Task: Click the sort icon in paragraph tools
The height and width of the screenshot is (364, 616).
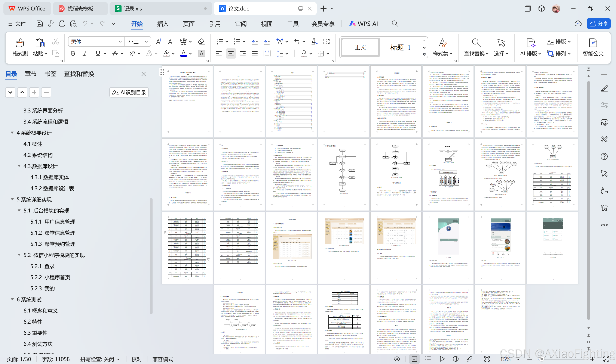Action: pyautogui.click(x=315, y=41)
